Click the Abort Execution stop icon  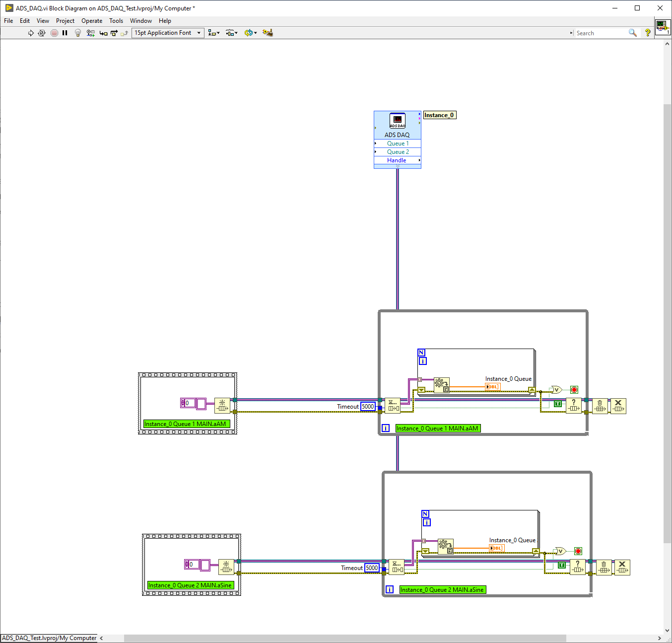click(x=54, y=33)
